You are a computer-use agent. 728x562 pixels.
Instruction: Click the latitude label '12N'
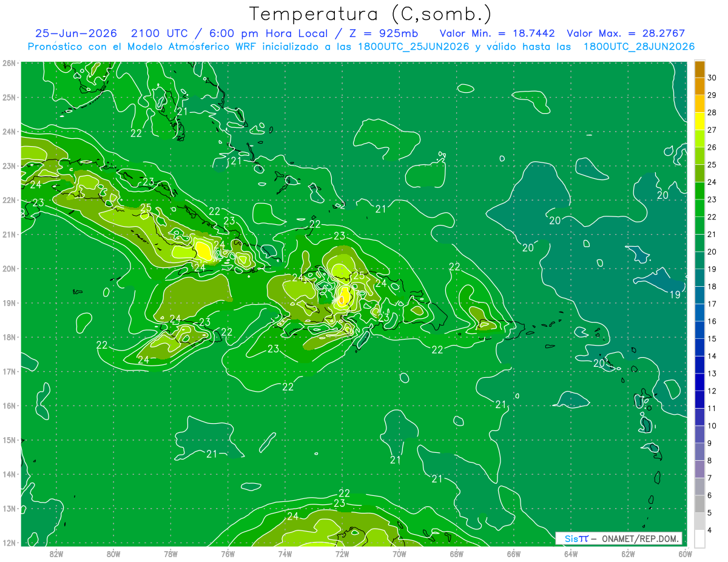point(9,543)
